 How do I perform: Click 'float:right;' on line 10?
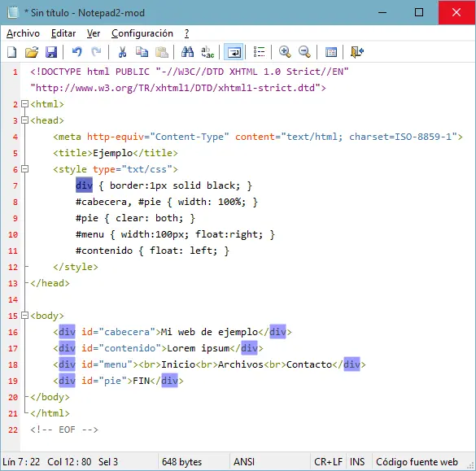[229, 234]
